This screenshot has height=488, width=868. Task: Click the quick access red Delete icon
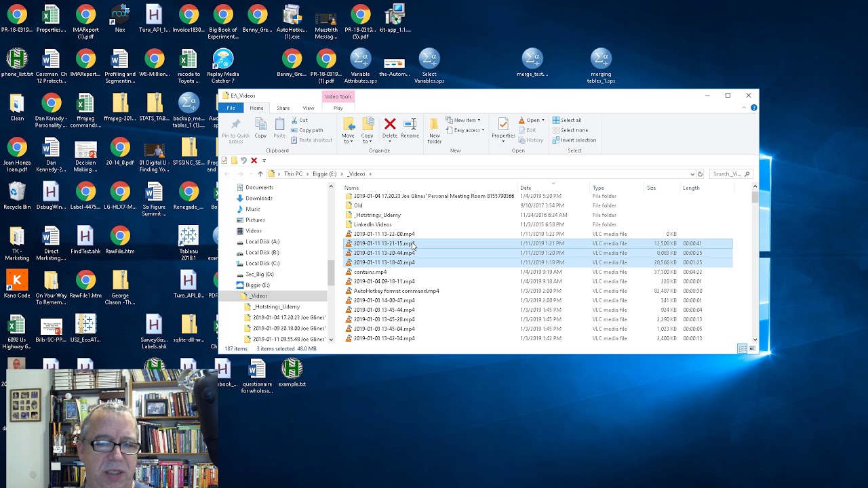click(x=254, y=161)
